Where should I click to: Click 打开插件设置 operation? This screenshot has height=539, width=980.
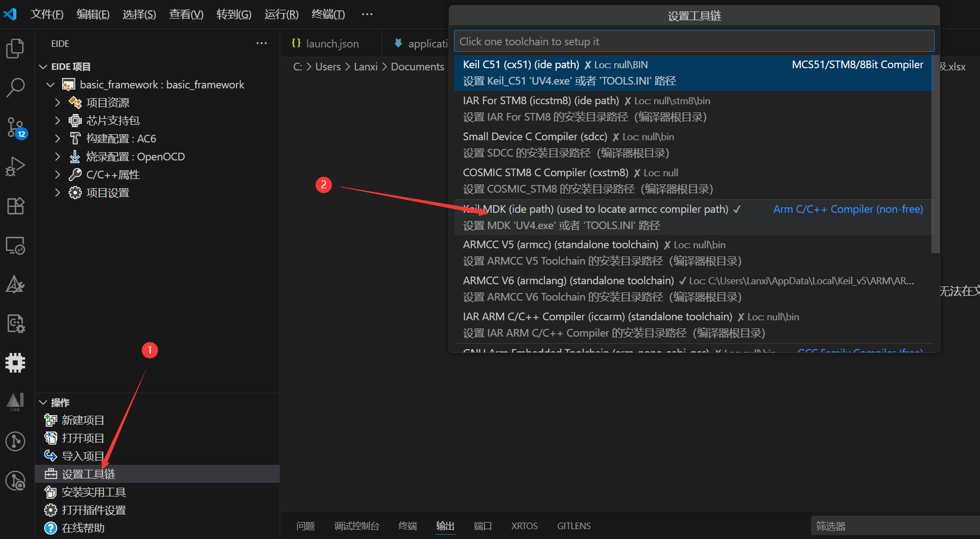click(93, 510)
